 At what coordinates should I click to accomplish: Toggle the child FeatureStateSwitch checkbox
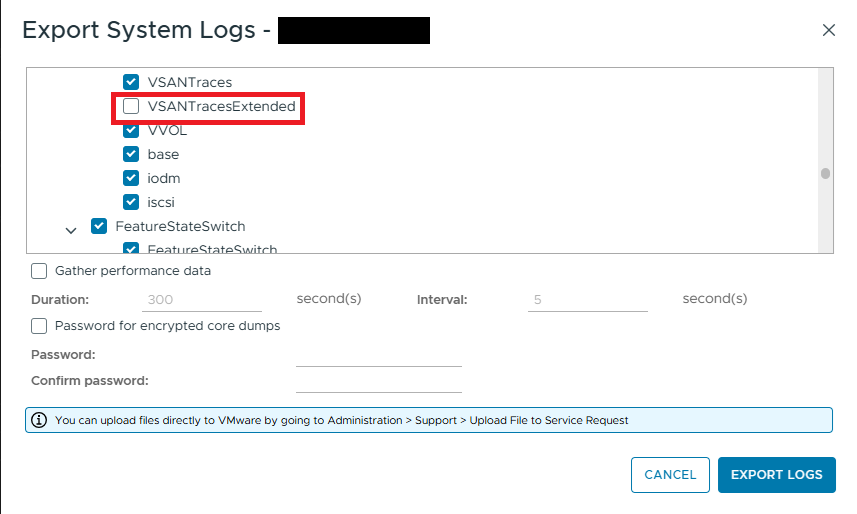pyautogui.click(x=131, y=248)
